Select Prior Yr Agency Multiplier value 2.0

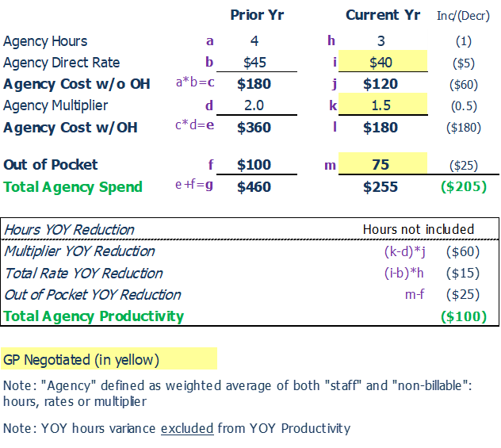point(254,105)
